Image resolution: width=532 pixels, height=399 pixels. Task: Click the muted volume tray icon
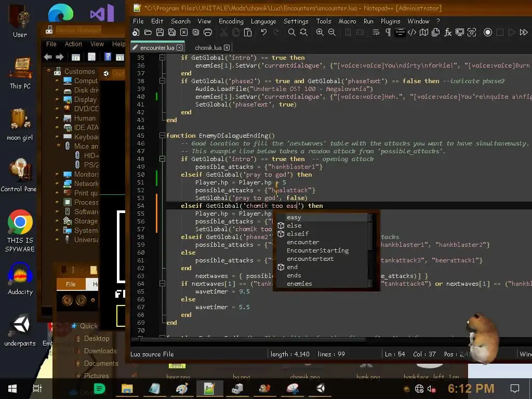point(431,389)
